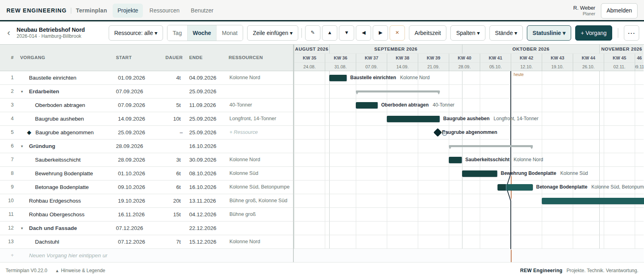Open the Projekte tab

128,10
